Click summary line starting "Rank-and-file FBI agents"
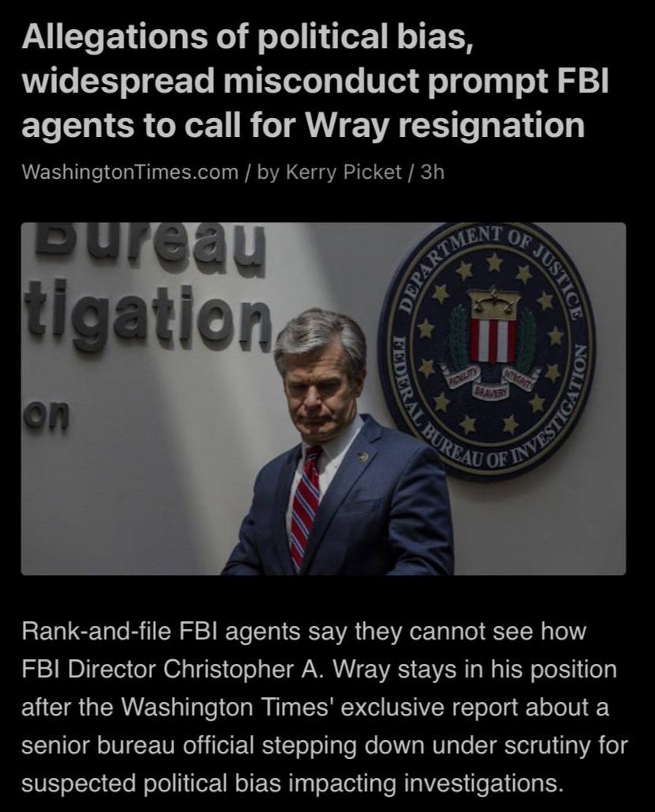The height and width of the screenshot is (812, 655). [x=303, y=632]
